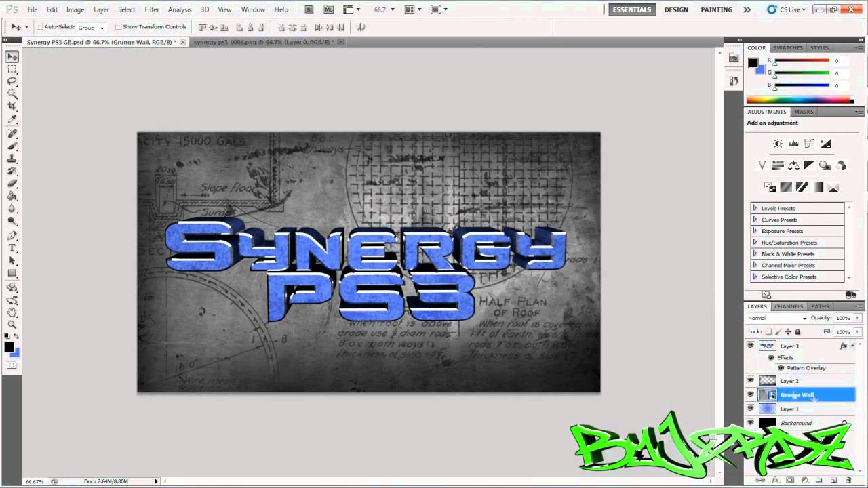
Task: Add a Gradient Map adjustment
Action: 818,187
